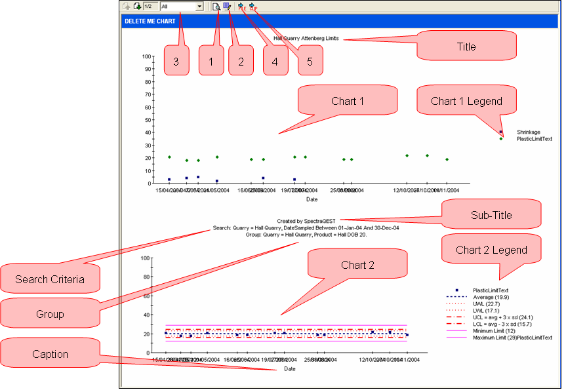This screenshot has width=566, height=392.
Task: Click the Shrinkage entry in Chart 1 legend
Action: point(528,132)
